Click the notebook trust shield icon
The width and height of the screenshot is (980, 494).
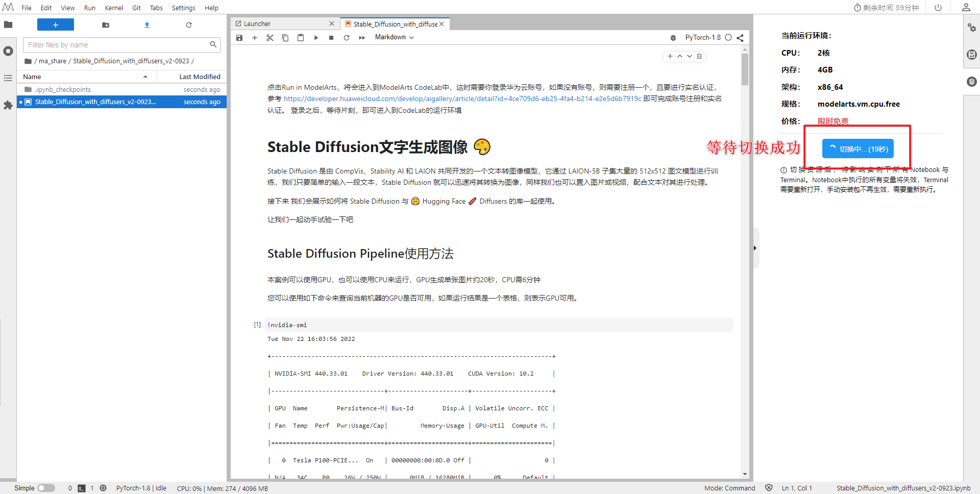pyautogui.click(x=769, y=488)
